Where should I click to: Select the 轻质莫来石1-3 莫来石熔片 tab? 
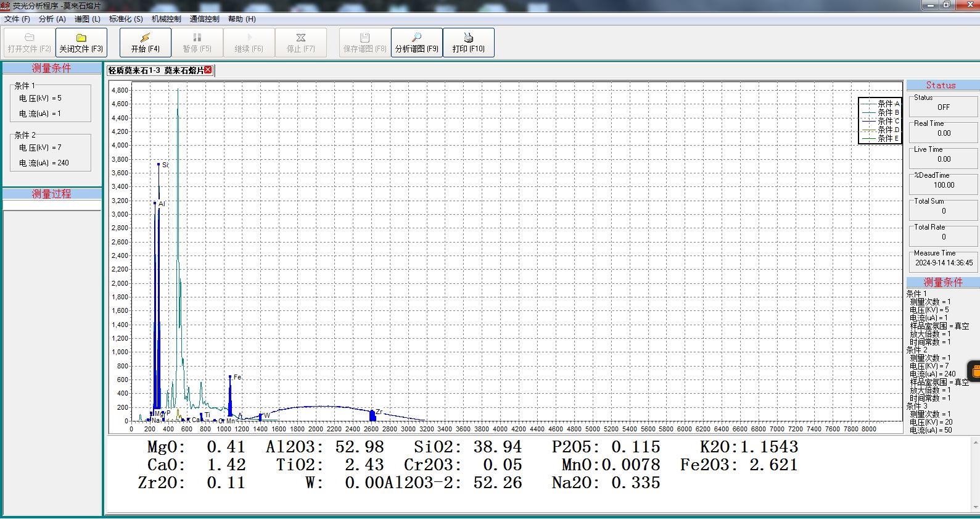click(156, 70)
